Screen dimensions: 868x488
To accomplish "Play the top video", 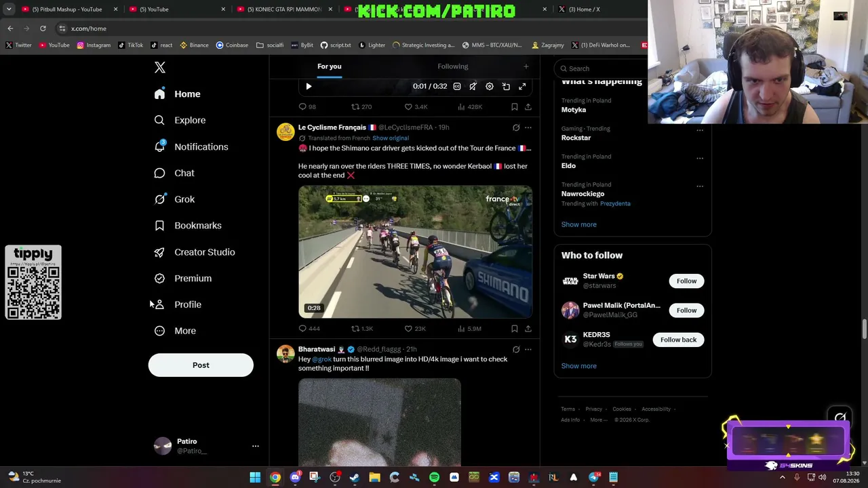I will 309,87.
